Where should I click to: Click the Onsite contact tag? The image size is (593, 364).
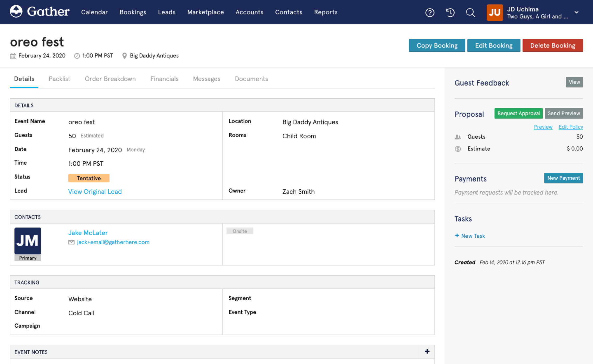pos(240,231)
